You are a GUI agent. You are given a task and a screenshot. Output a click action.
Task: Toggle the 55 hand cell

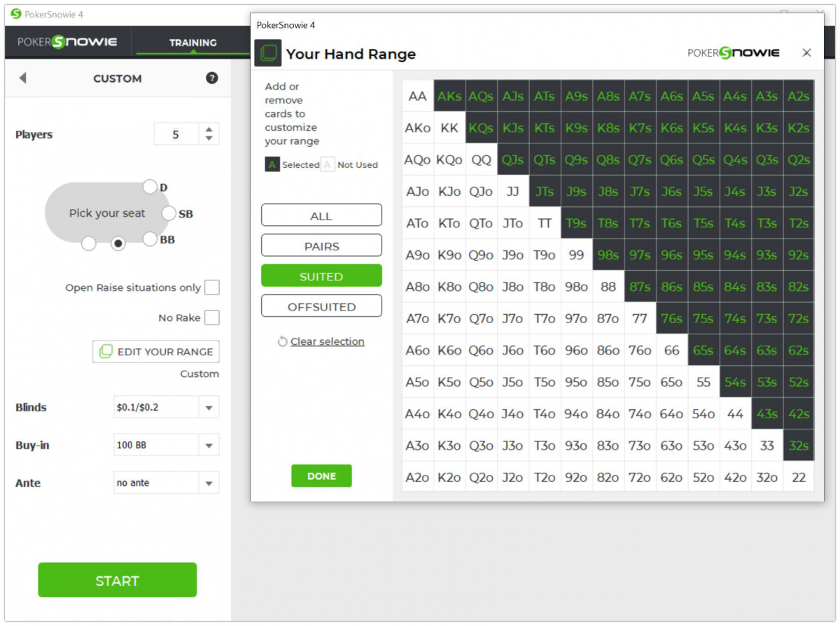703,382
